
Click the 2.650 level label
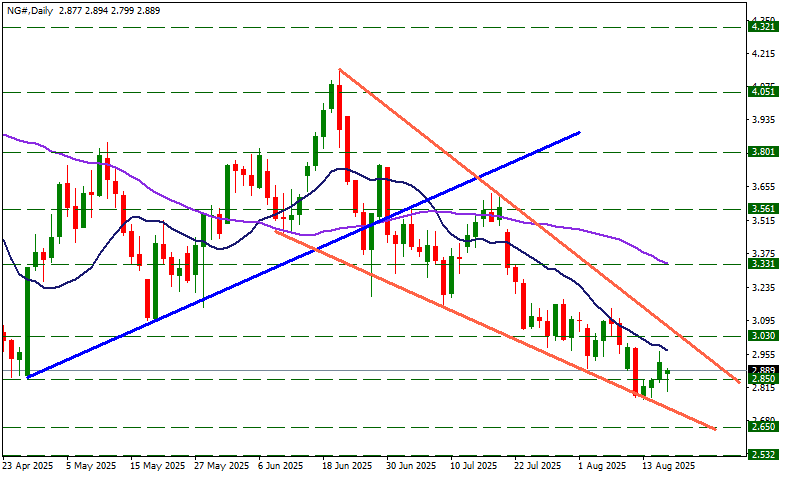coord(763,427)
